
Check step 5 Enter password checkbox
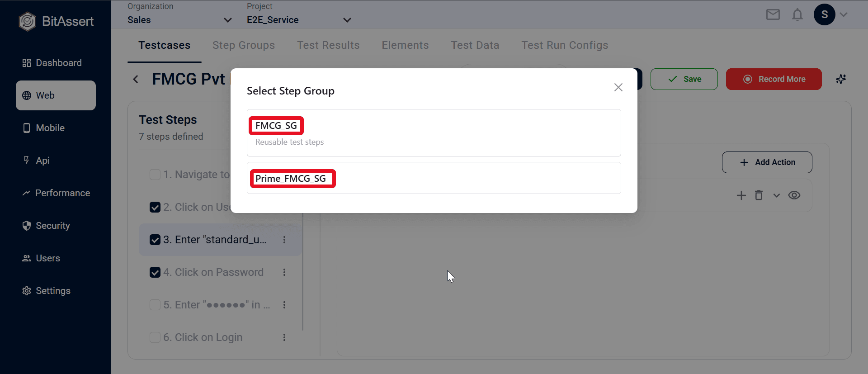click(155, 305)
